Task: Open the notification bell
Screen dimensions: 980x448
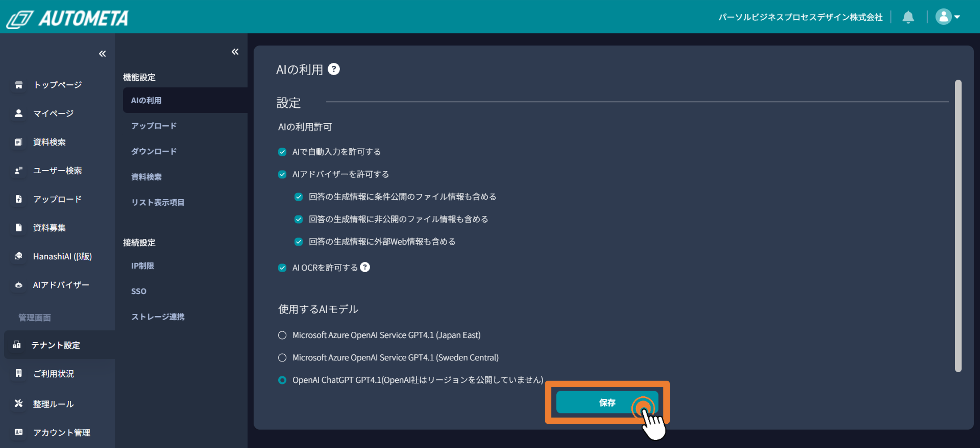Action: 908,17
